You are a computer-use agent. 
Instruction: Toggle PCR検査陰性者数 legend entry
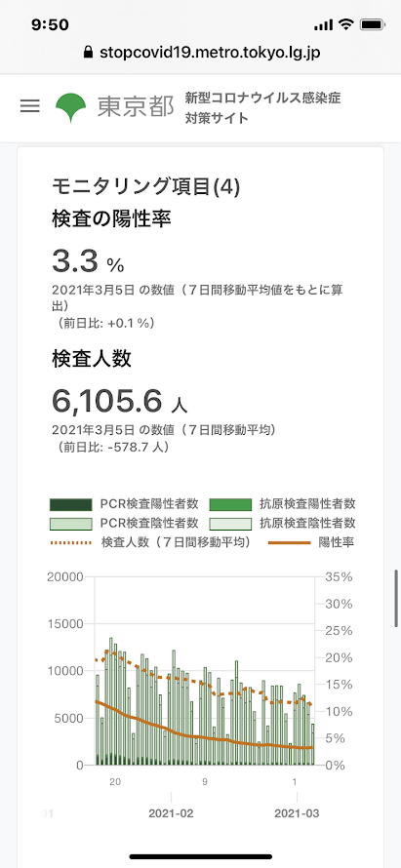coord(124,523)
